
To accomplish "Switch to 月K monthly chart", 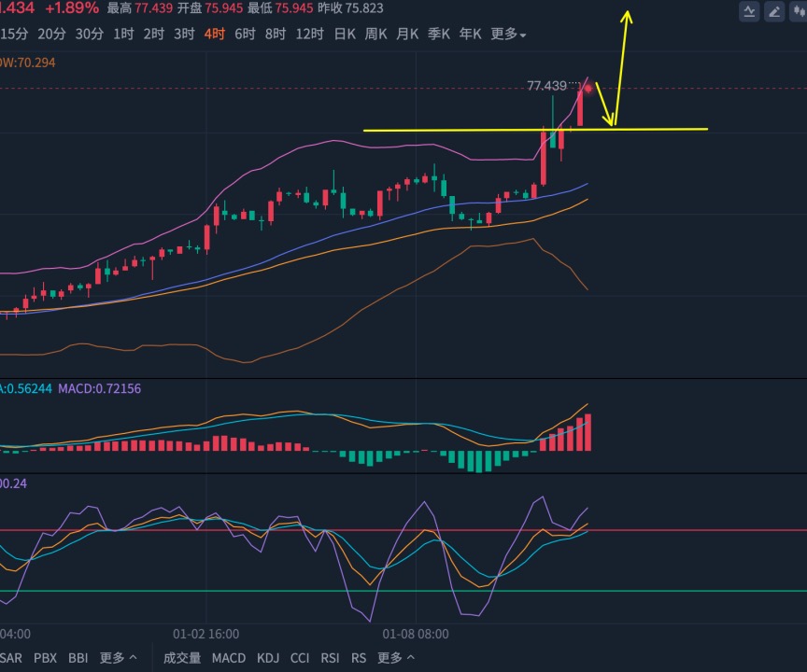I will [x=407, y=34].
